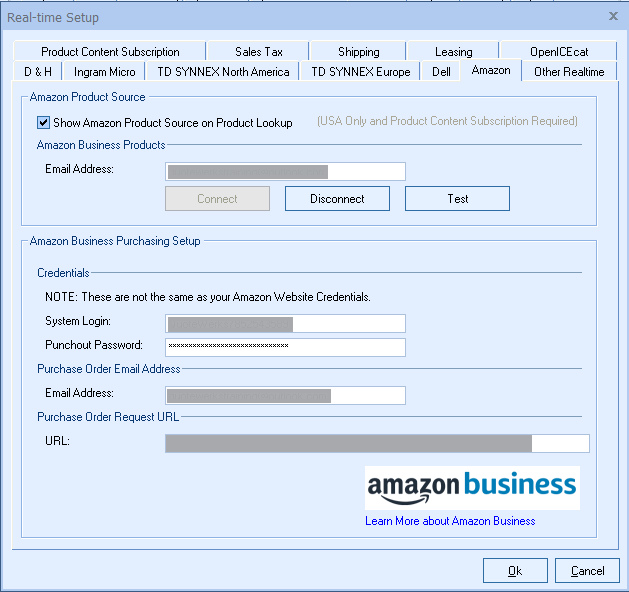Close the Real-time Setup dialog

(x=613, y=16)
